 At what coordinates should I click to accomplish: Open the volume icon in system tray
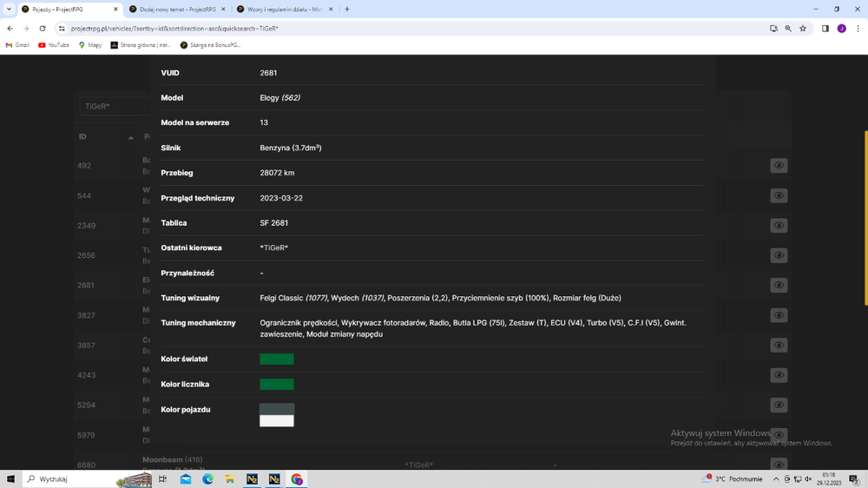[x=808, y=478]
